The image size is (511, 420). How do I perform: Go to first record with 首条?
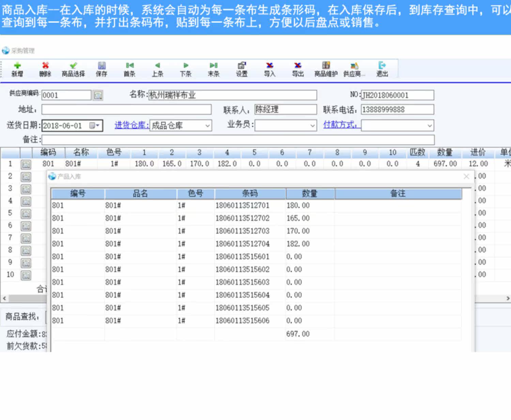129,69
